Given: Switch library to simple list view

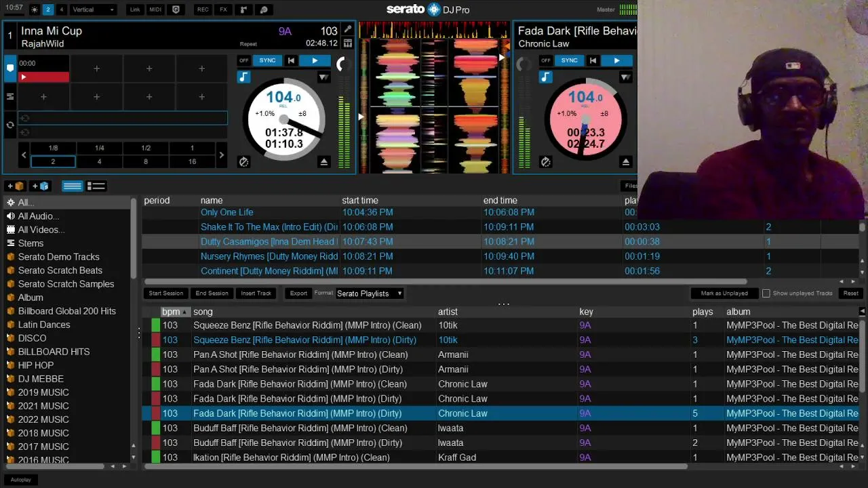Looking at the screenshot, I should pos(72,186).
